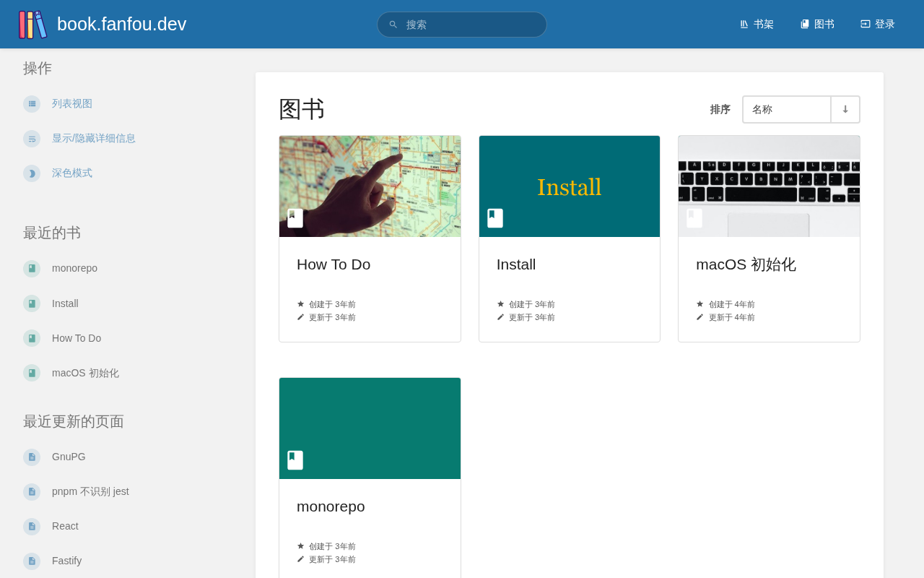Click the 登录 login link
This screenshot has width=924, height=578.
(x=878, y=25)
